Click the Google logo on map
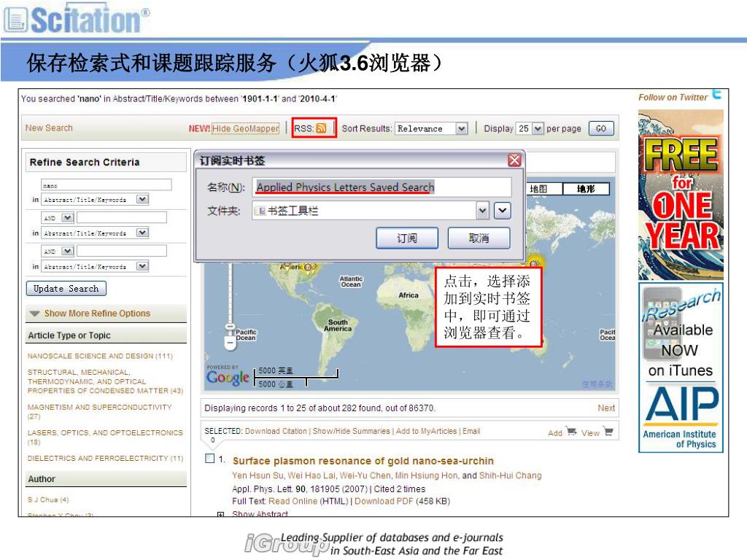 (x=228, y=378)
